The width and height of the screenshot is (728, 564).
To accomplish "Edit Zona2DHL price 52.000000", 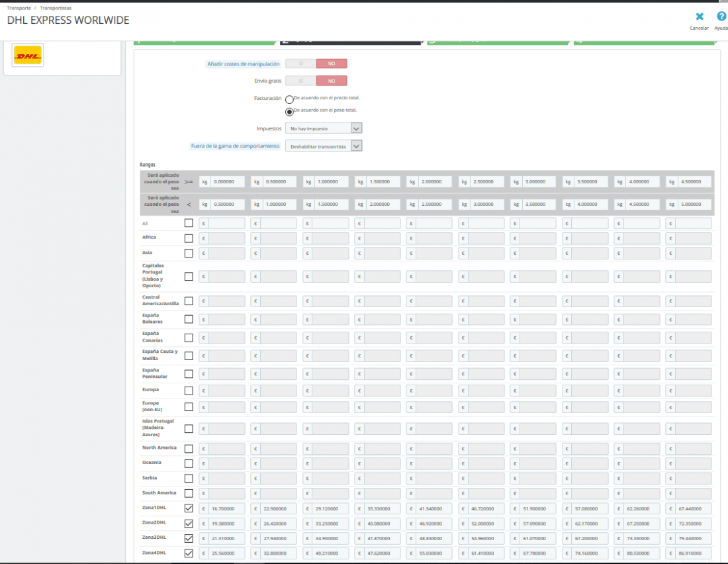I will [x=486, y=524].
